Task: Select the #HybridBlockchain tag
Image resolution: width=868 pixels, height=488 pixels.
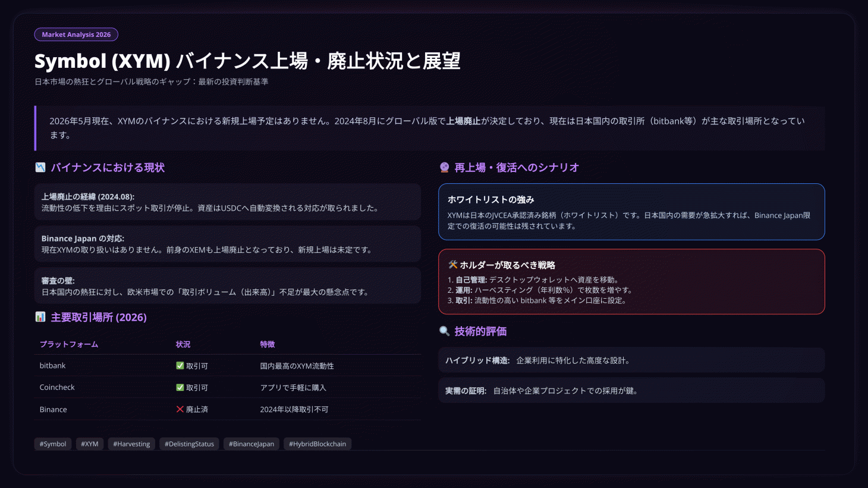Action: [x=317, y=444]
